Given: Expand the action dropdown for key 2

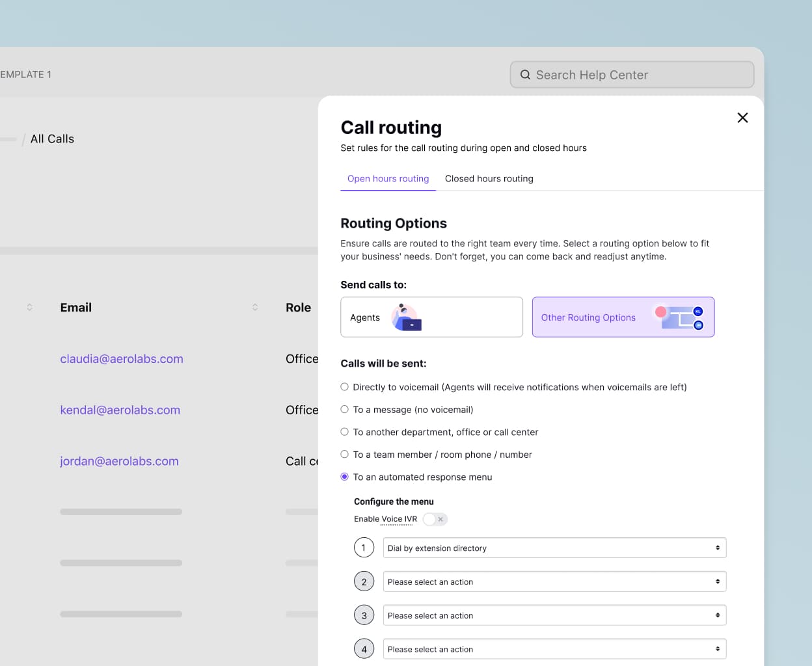Looking at the screenshot, I should point(554,582).
